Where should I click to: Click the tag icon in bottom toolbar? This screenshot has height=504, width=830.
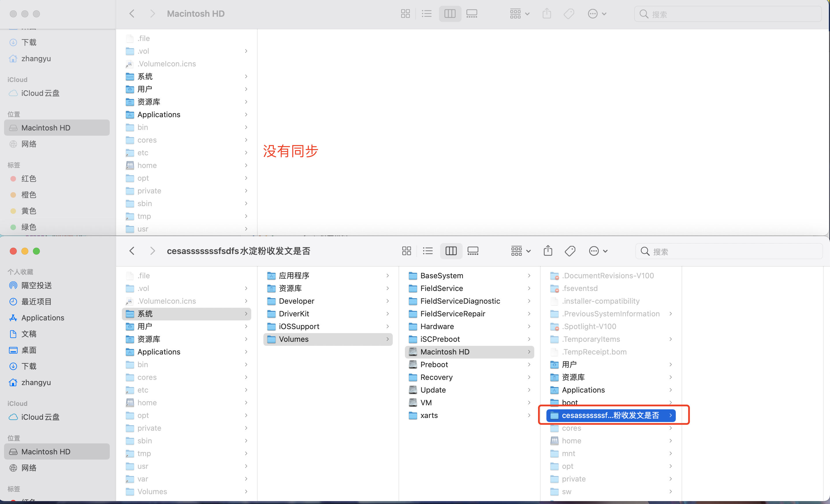(x=570, y=251)
